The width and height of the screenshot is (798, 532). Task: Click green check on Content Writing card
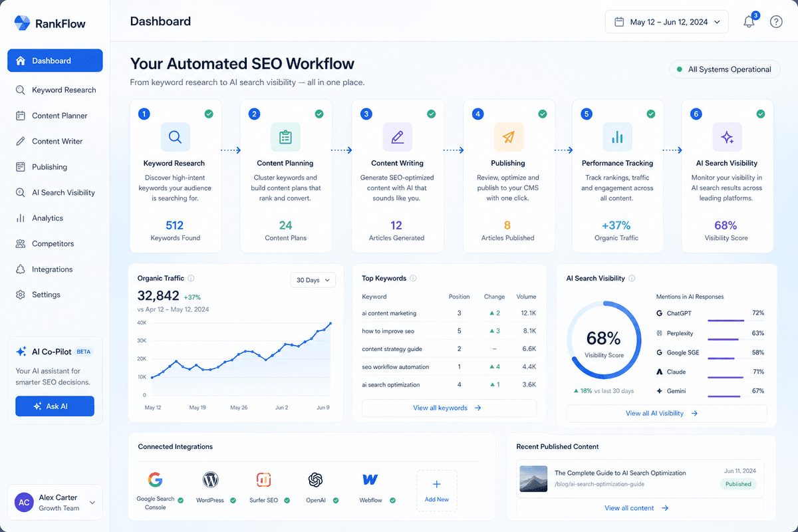pyautogui.click(x=431, y=114)
